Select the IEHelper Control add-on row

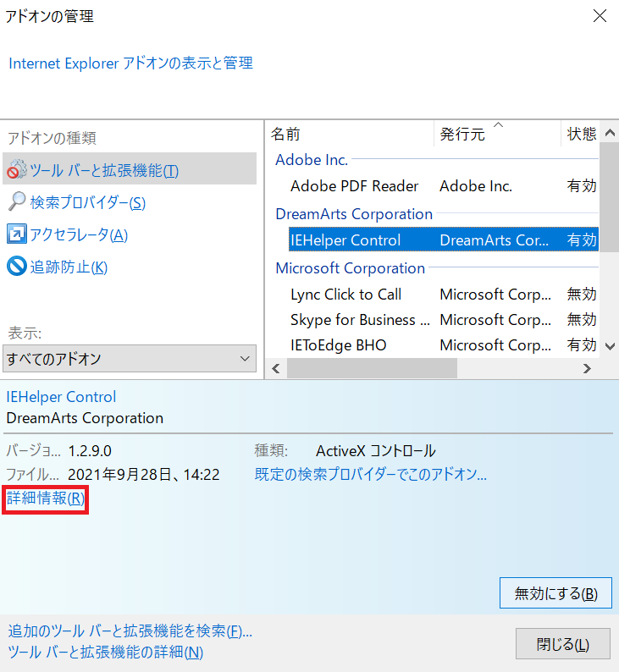click(443, 240)
